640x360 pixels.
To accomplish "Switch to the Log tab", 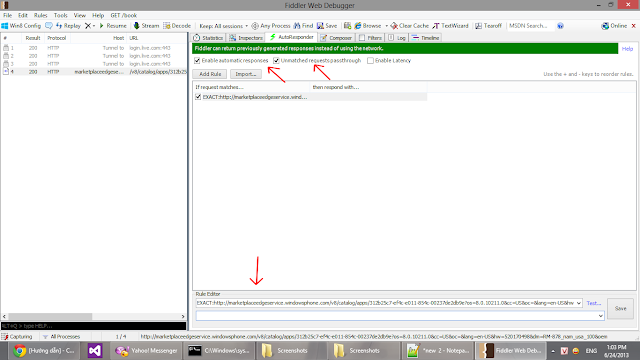I will tap(397, 38).
